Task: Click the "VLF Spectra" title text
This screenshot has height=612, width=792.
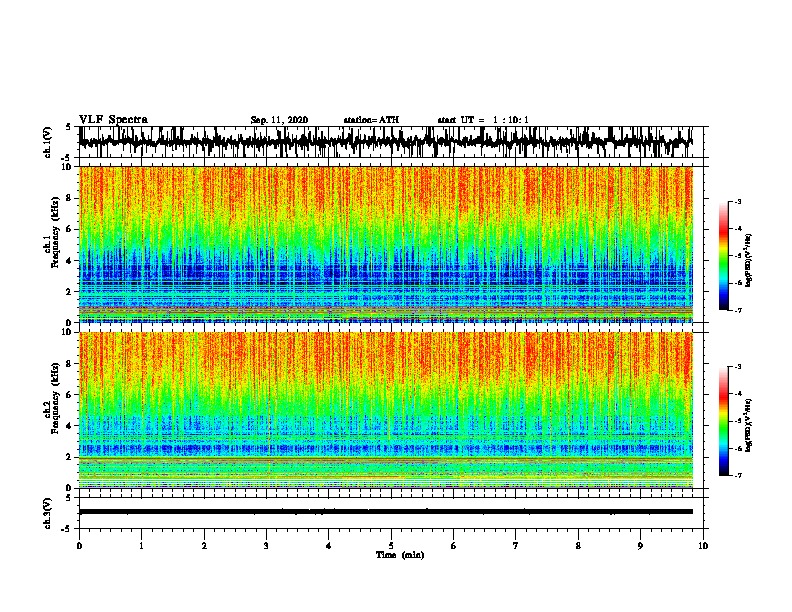Action: (113, 120)
